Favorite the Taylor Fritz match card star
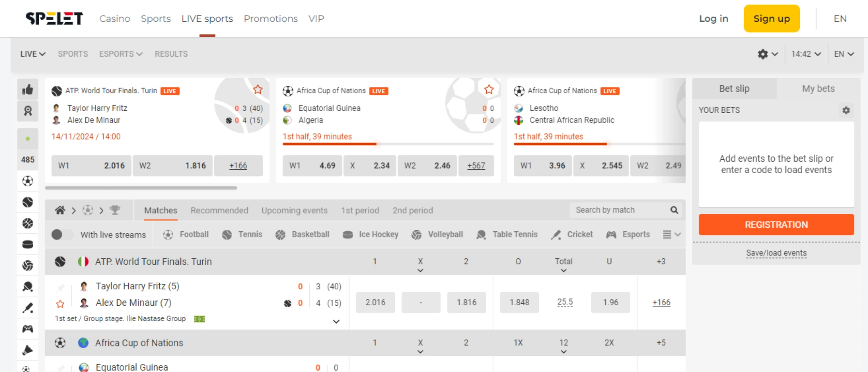The image size is (868, 372). 258,90
